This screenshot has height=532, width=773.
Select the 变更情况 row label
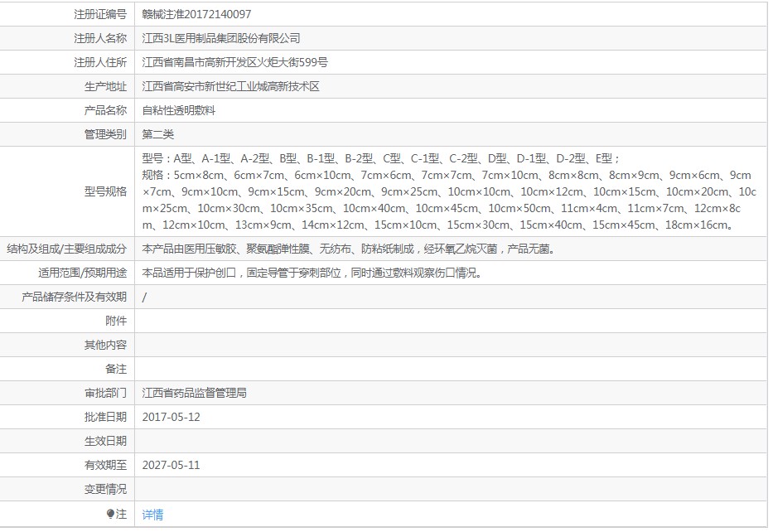pyautogui.click(x=105, y=489)
